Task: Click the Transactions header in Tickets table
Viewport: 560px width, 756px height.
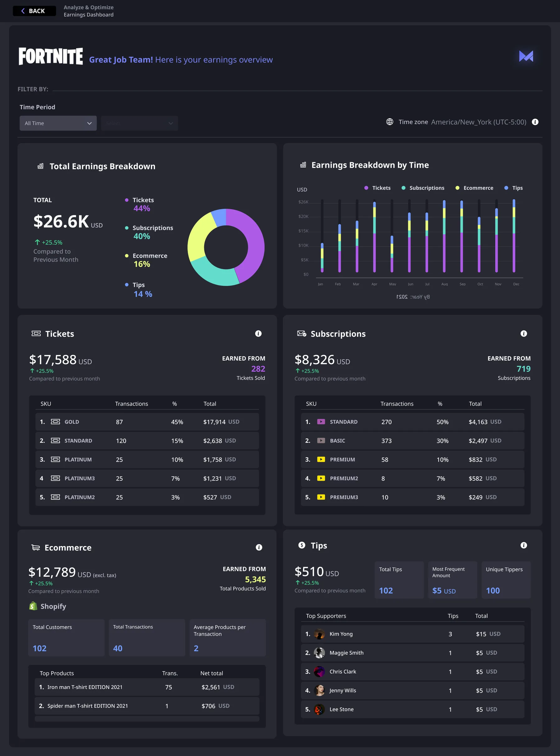Action: click(x=132, y=404)
